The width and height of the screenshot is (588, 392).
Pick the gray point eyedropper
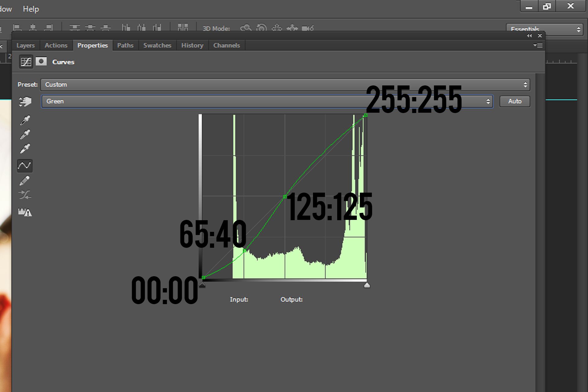click(25, 134)
